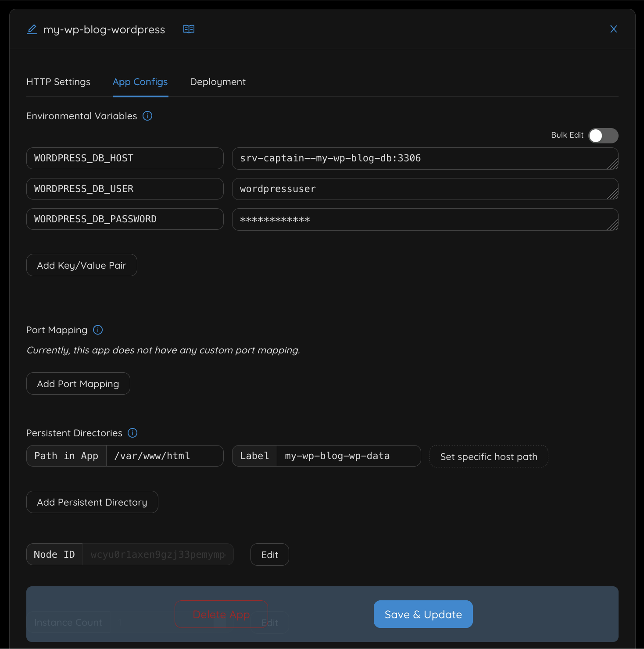Open the Deployment tab
The image size is (644, 649).
click(x=218, y=82)
